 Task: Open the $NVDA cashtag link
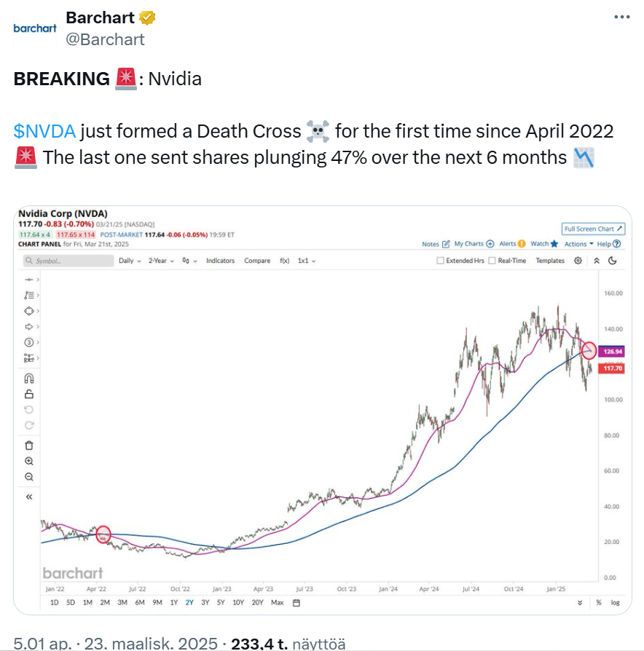(44, 131)
